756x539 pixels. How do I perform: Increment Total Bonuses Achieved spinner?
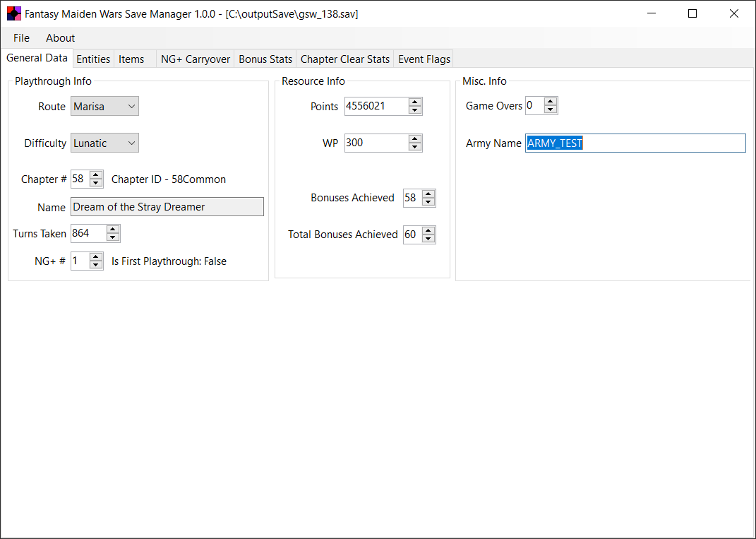click(428, 231)
